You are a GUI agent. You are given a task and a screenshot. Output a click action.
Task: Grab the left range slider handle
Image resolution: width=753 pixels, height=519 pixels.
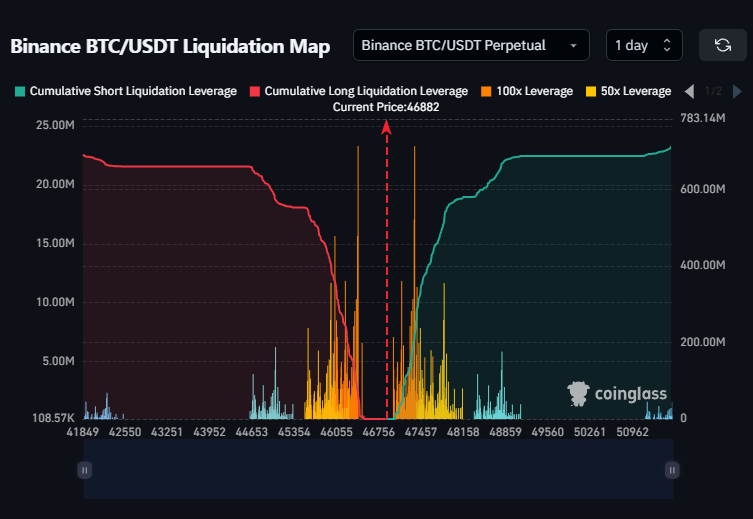(x=85, y=470)
